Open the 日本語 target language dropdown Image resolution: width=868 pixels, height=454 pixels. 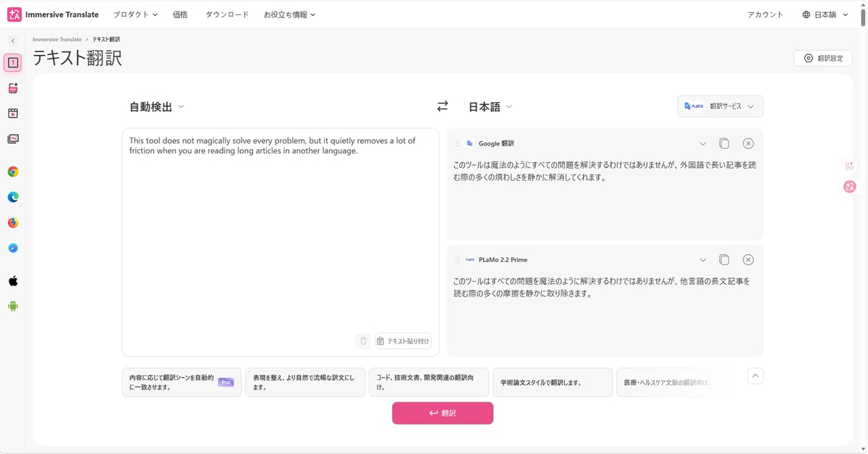click(490, 106)
